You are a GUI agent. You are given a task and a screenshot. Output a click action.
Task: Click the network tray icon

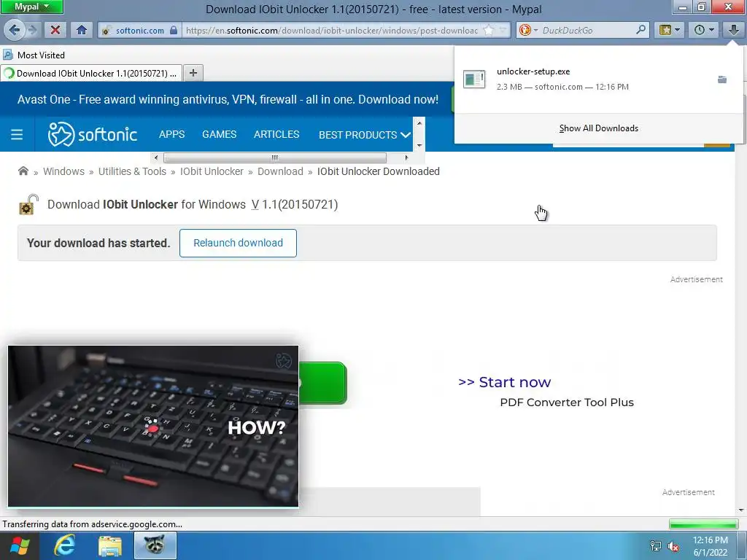pos(656,546)
